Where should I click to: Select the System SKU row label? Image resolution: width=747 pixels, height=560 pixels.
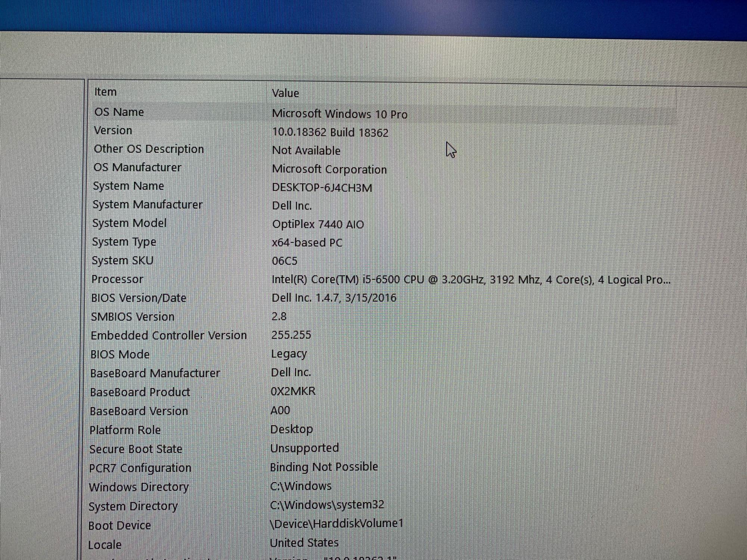click(123, 261)
